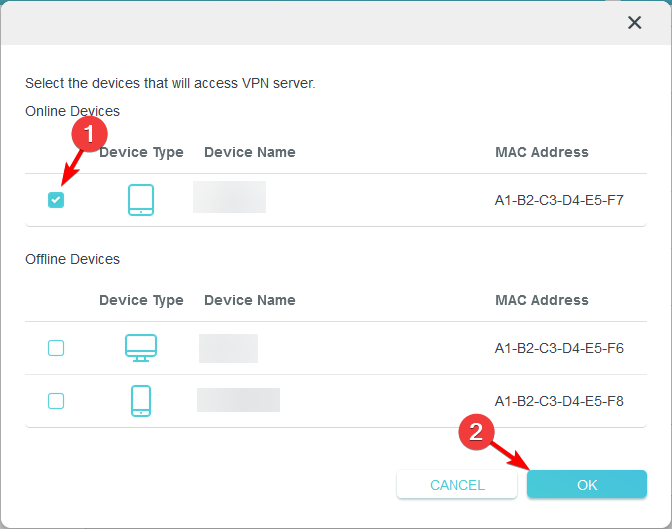
Task: Click MAC address A1-B2-C3-D4-E5-F7
Action: point(559,200)
